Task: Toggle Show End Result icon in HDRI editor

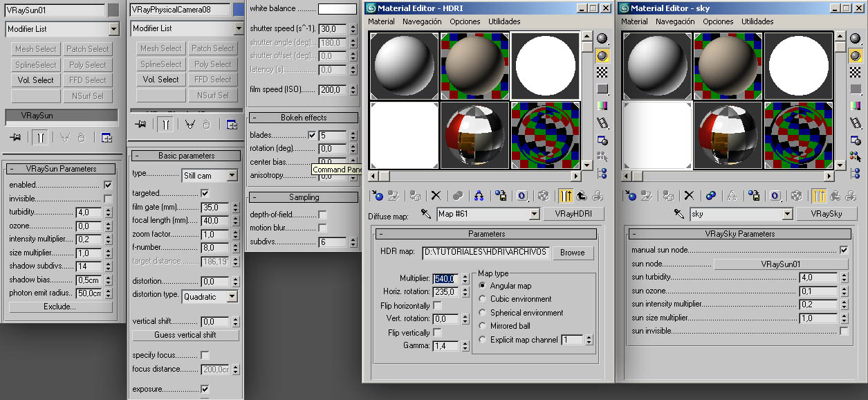Action: pyautogui.click(x=566, y=196)
